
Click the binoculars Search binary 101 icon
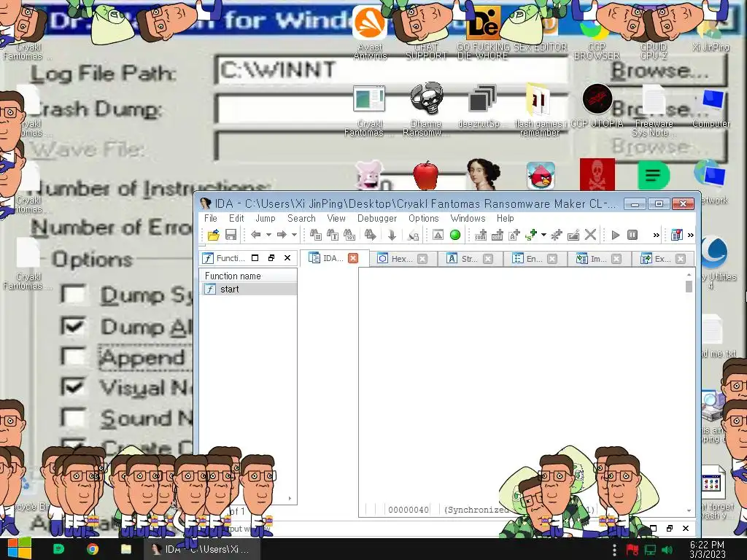[349, 235]
